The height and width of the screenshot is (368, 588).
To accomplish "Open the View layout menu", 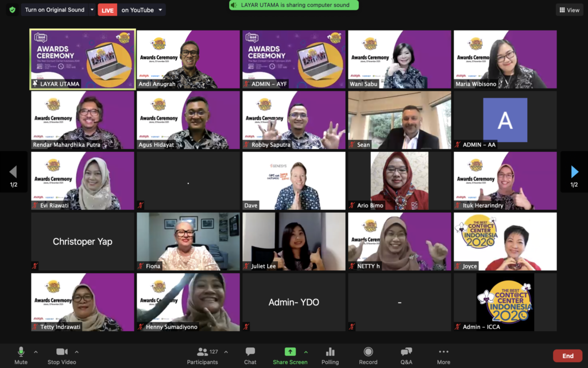I will (568, 9).
